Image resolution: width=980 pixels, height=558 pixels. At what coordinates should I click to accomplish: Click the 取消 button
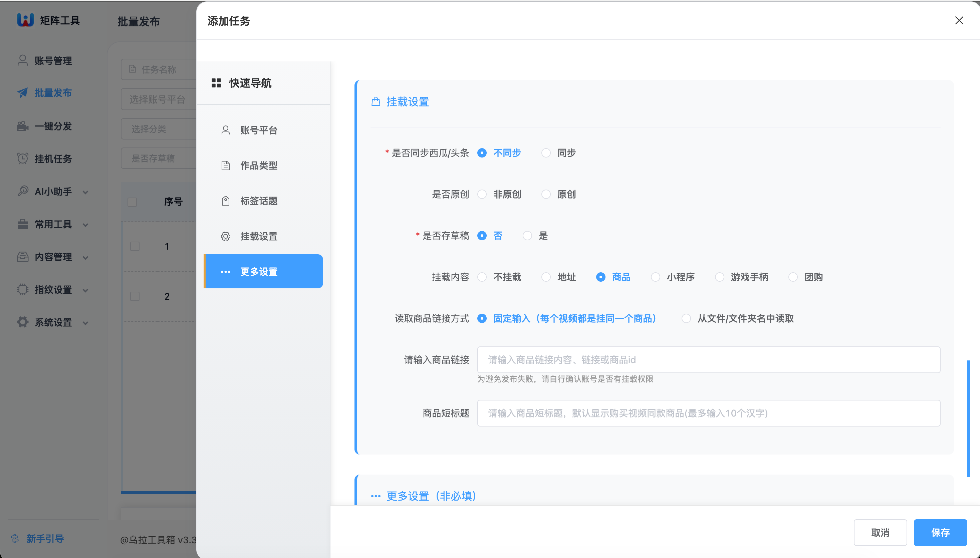(880, 532)
